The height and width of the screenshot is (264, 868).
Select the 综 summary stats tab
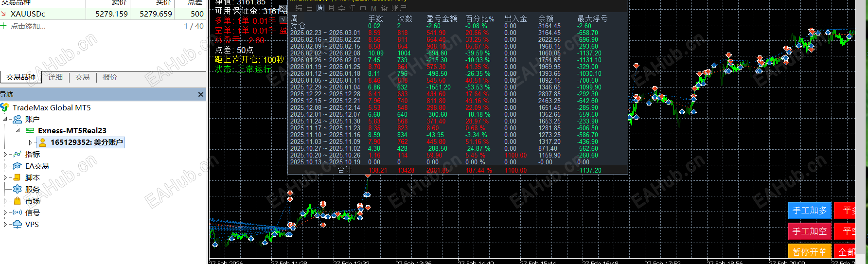(299, 8)
